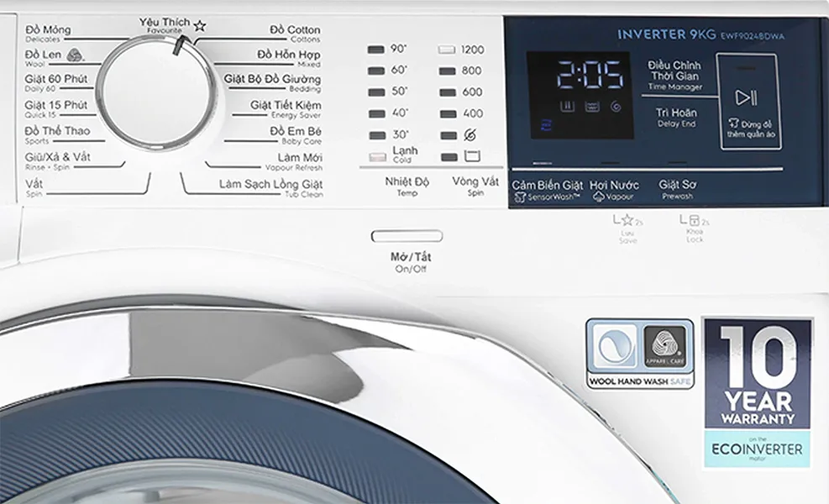Tap the Cảm Biến Giặt SensorWash button

[547, 191]
